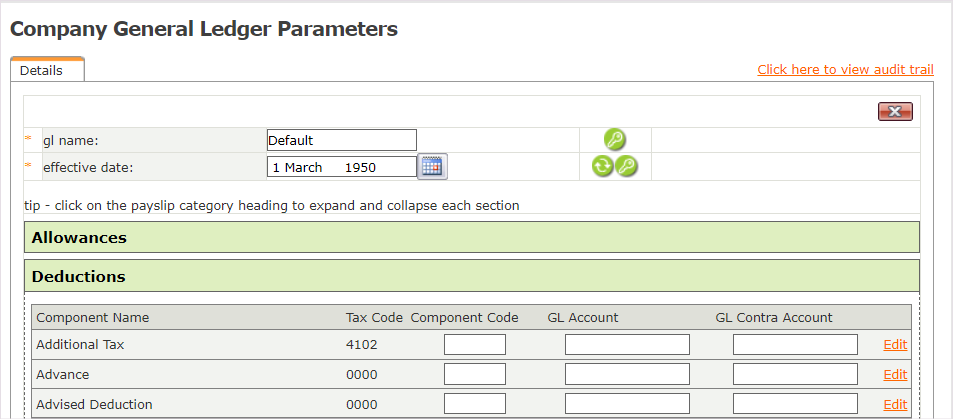Collapse the Deductions section
The image size is (953, 419).
79,276
